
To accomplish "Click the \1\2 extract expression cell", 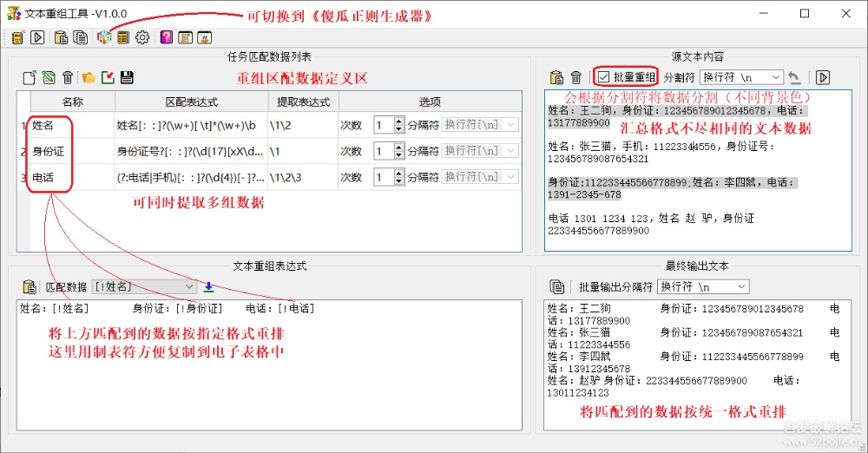I will pyautogui.click(x=303, y=125).
